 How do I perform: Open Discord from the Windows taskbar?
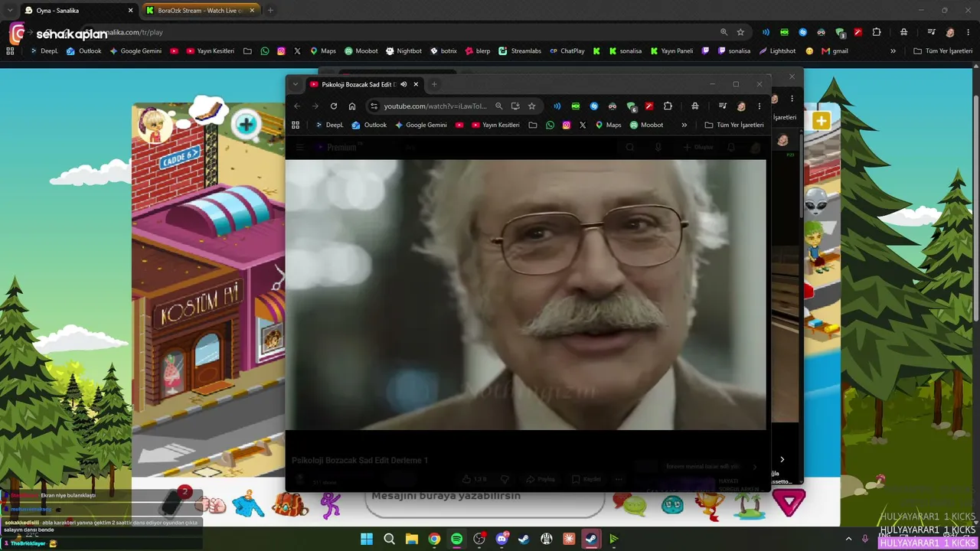point(501,539)
